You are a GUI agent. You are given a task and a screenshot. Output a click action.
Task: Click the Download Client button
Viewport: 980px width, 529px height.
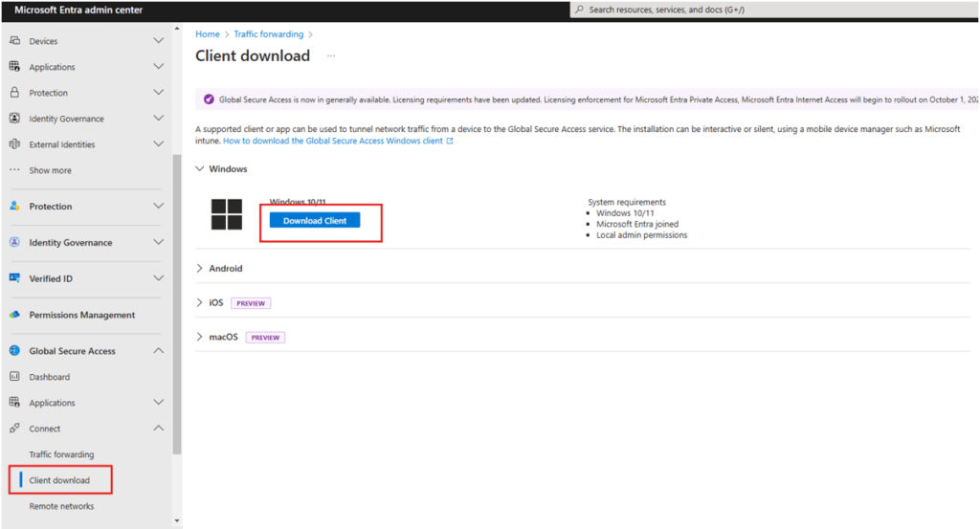tap(314, 220)
